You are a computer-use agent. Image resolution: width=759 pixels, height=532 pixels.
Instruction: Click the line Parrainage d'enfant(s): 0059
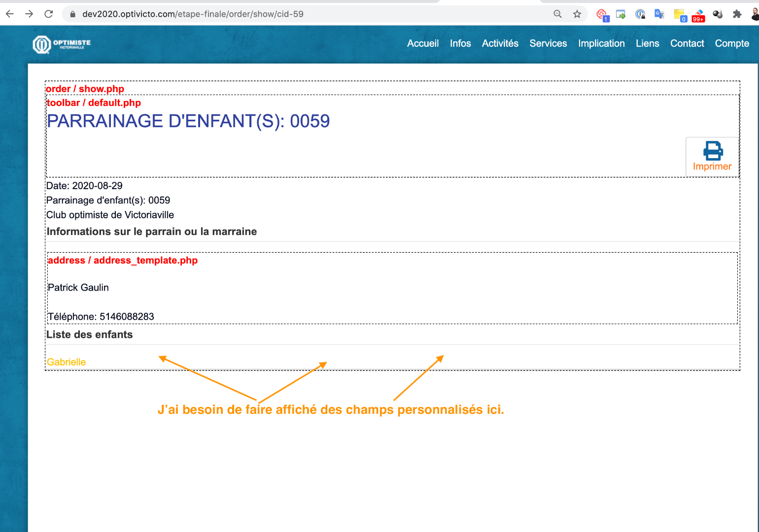108,200
